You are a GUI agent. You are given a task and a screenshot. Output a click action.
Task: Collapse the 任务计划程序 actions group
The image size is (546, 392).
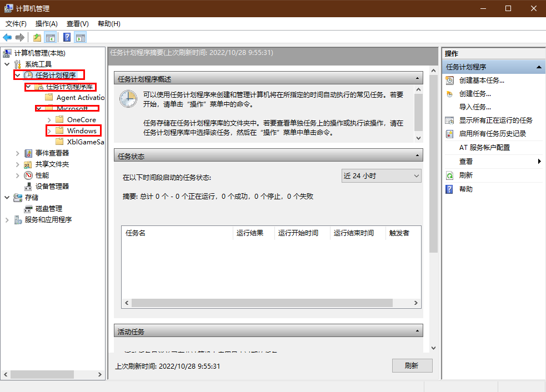(539, 67)
